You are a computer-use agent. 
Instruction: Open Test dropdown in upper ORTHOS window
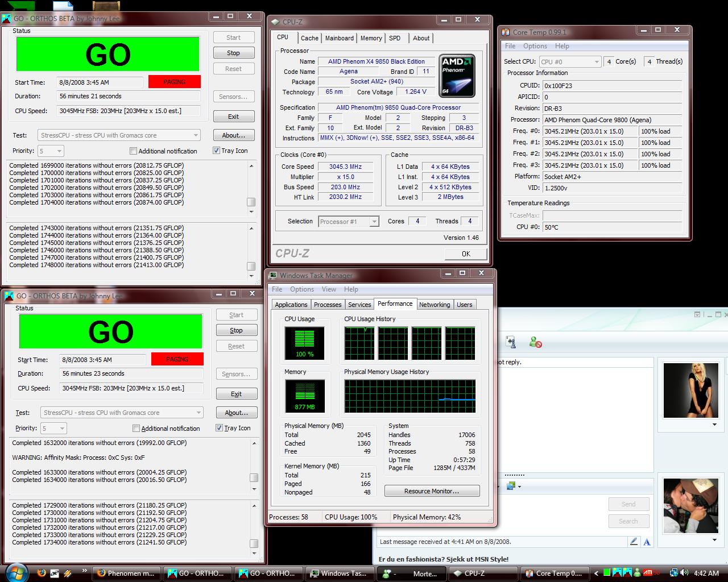point(119,135)
